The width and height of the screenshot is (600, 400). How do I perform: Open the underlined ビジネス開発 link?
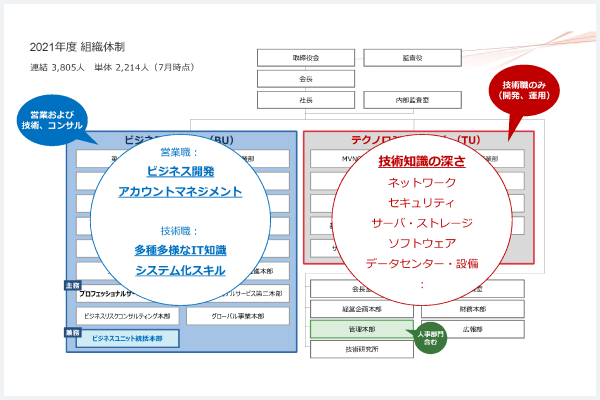[180, 171]
